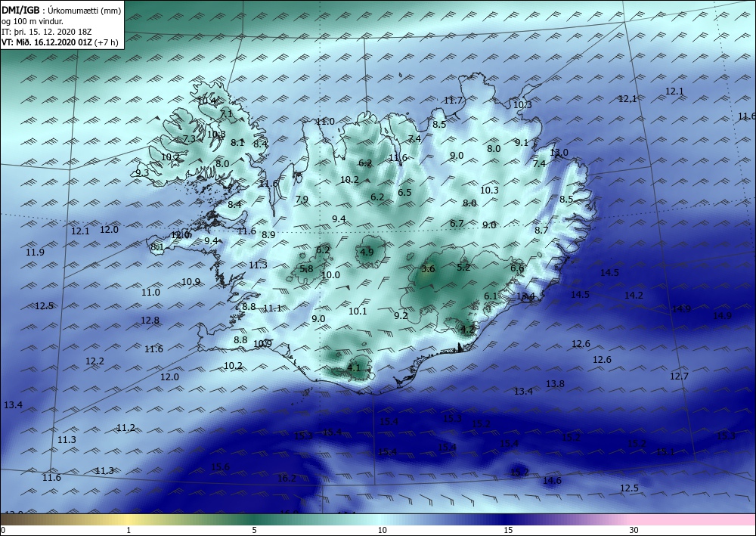Click the 14.2 value on the map
The height and width of the screenshot is (536, 756).
click(x=634, y=296)
